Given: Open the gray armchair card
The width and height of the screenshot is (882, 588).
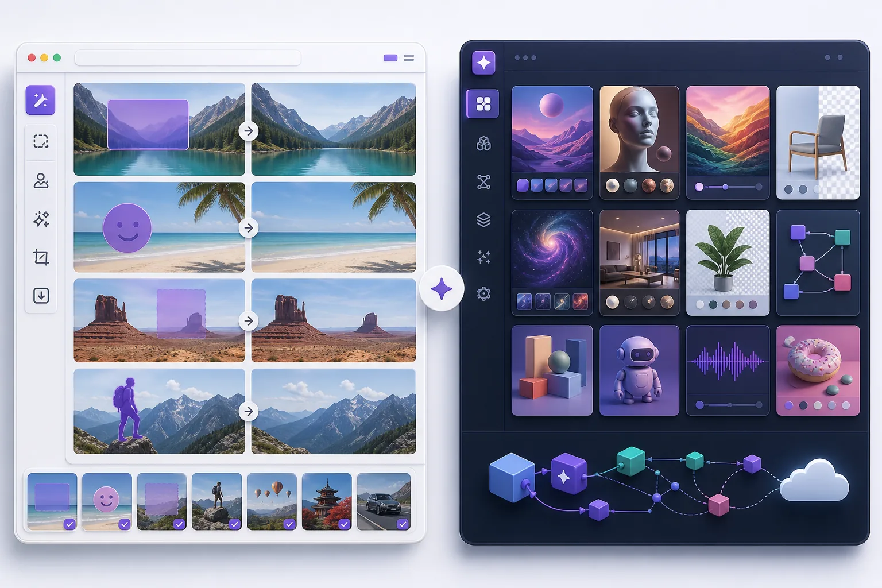Looking at the screenshot, I should (x=818, y=142).
